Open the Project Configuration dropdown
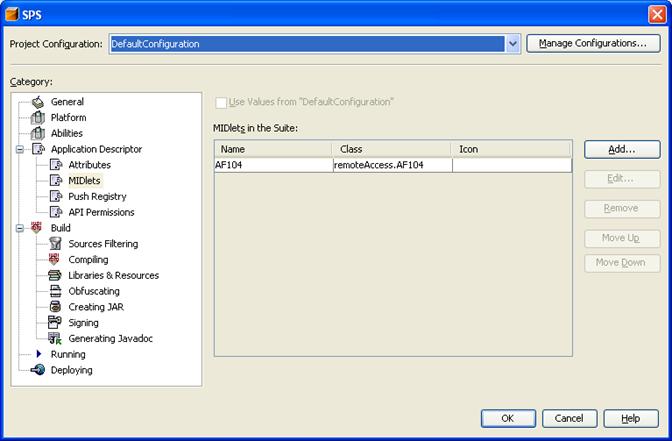 [513, 44]
